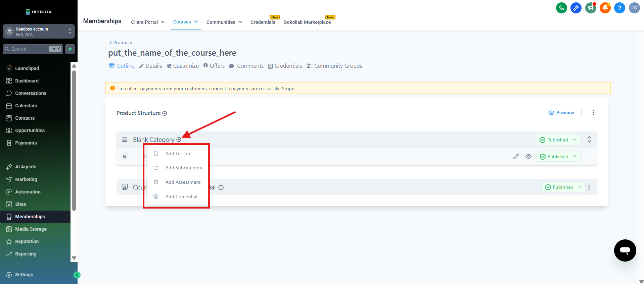
Task: Click the Preview button
Action: click(561, 113)
